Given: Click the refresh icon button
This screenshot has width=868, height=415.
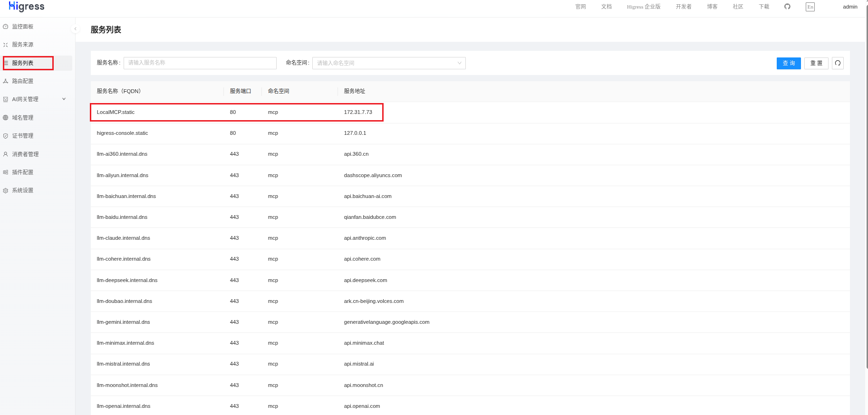Looking at the screenshot, I should pos(838,63).
